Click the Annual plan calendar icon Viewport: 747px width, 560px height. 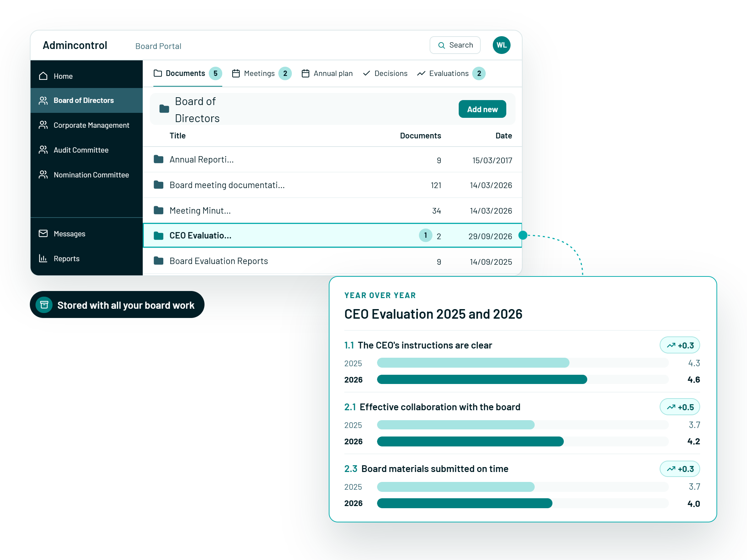pos(305,73)
